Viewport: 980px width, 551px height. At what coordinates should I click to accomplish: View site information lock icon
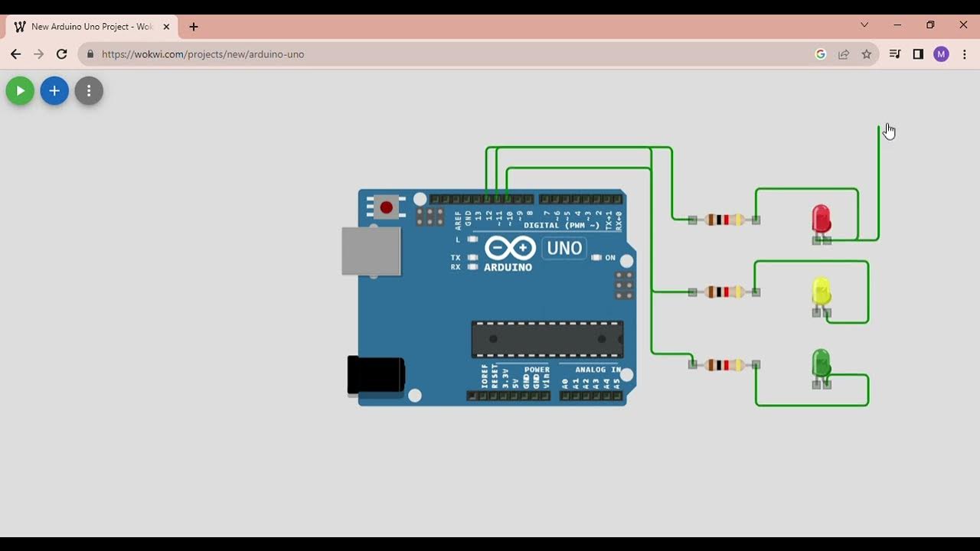coord(90,54)
